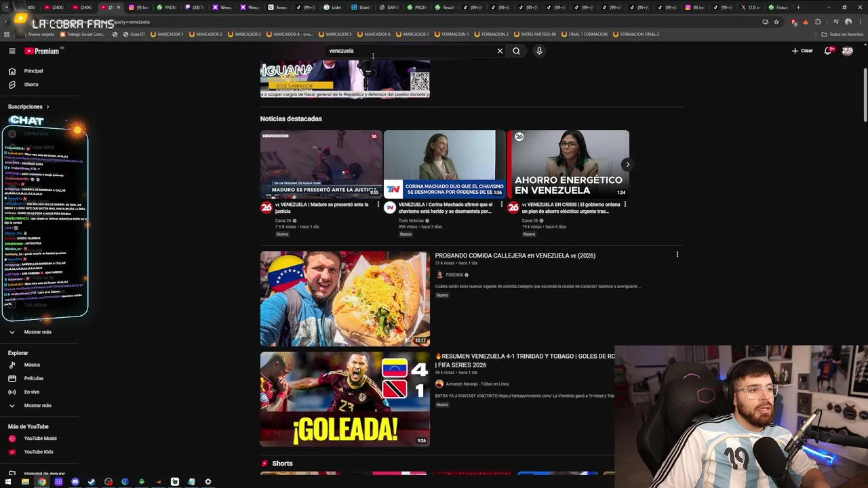This screenshot has height=488, width=868.
Task: Click the Chrome taskbar icon
Action: [x=42, y=482]
